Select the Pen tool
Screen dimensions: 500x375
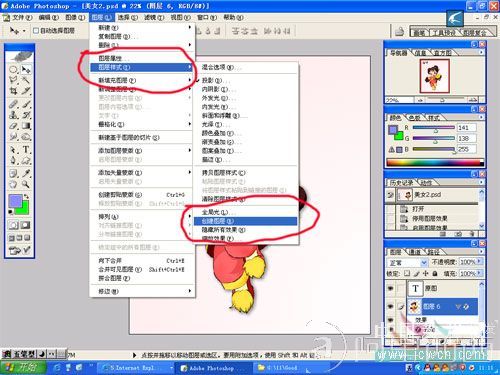point(13,160)
